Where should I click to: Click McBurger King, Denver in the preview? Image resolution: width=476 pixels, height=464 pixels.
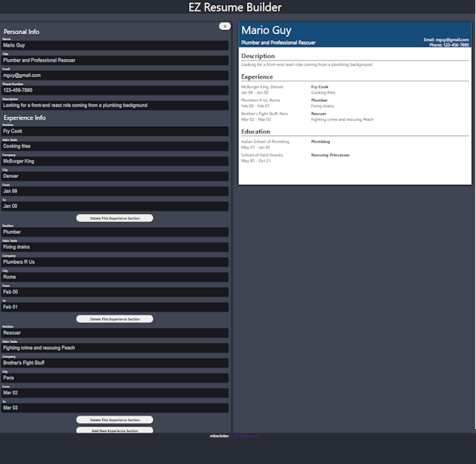click(262, 87)
